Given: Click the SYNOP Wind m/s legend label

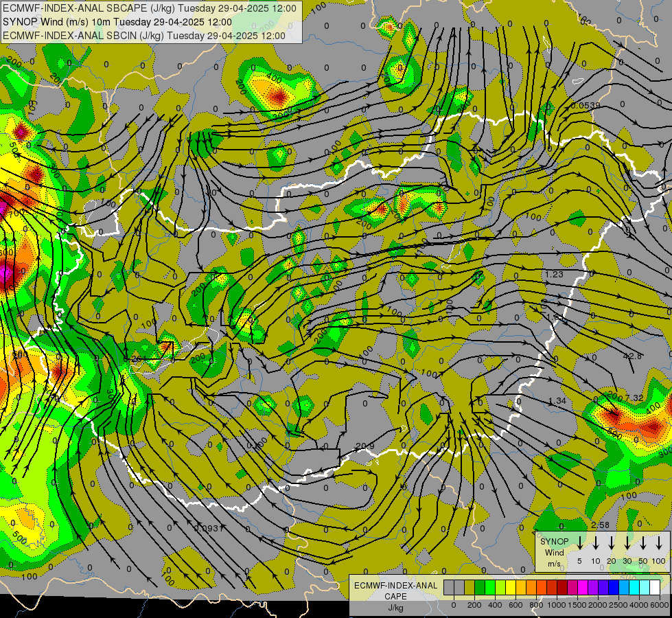Looking at the screenshot, I should tap(554, 552).
